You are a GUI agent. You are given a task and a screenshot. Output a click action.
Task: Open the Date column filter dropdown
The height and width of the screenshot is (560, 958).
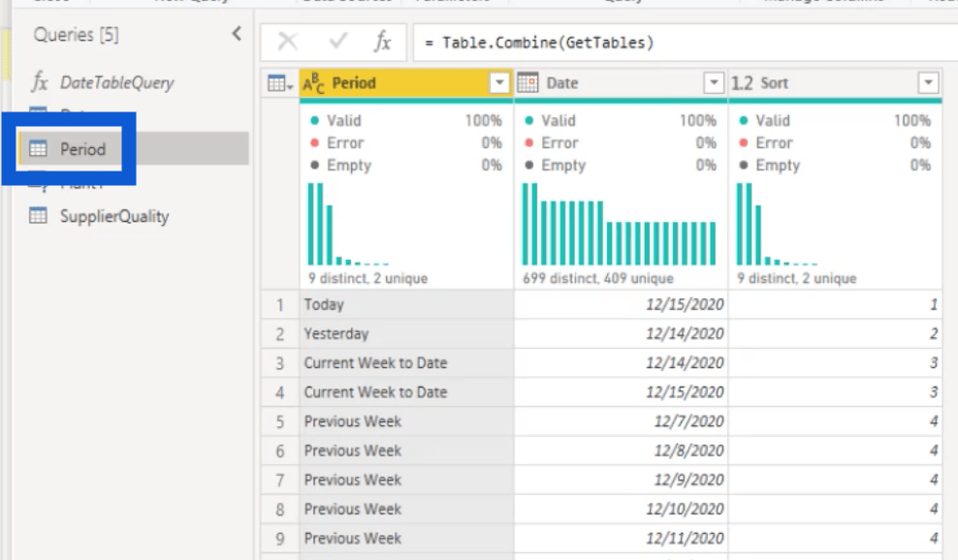coord(713,82)
